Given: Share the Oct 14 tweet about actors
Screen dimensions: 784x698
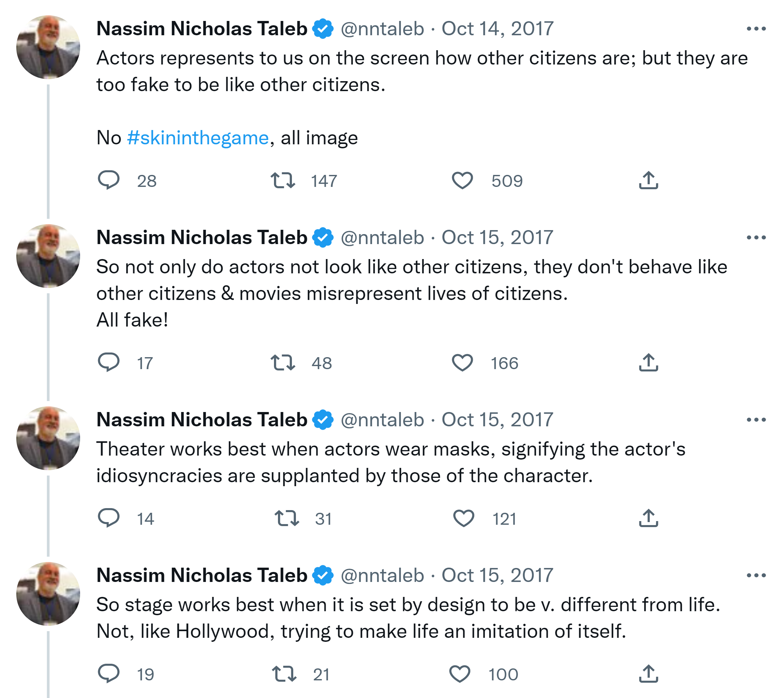Looking at the screenshot, I should point(648,180).
